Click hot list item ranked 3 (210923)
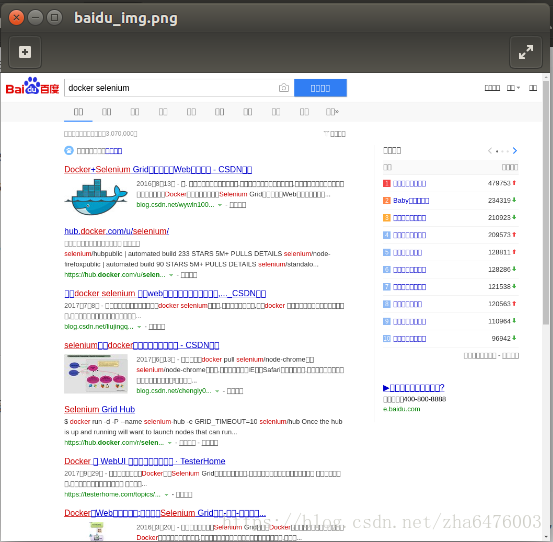This screenshot has width=553, height=542. pos(409,218)
